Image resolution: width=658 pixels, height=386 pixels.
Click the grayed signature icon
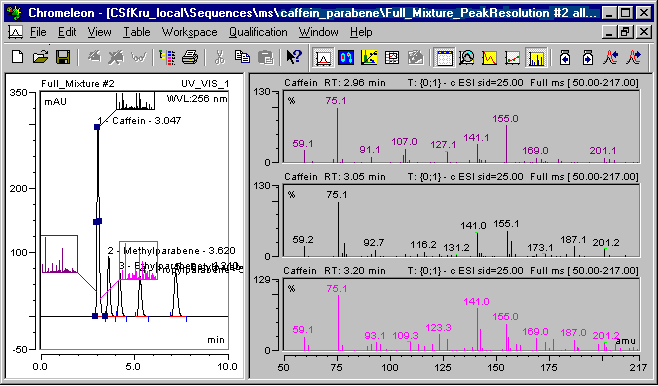[415, 57]
